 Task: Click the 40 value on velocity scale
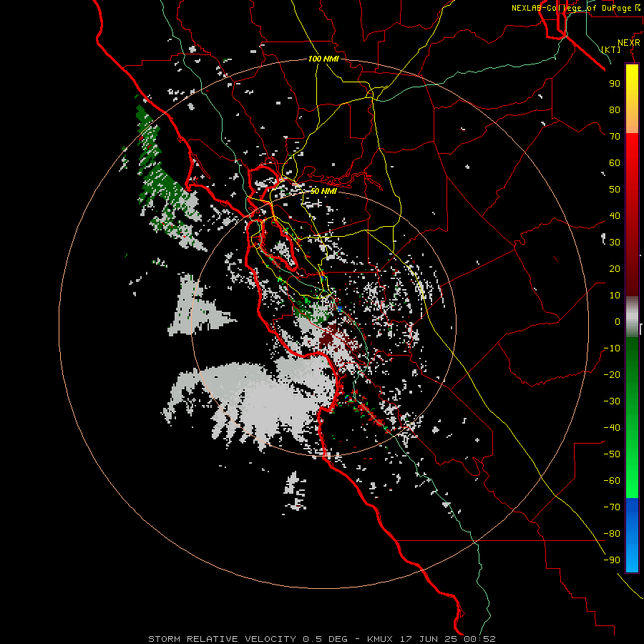point(615,216)
